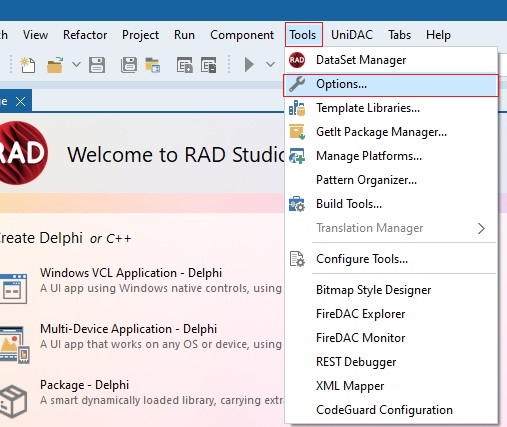Switch to the C++ create option
This screenshot has width=507, height=427.
pos(119,239)
